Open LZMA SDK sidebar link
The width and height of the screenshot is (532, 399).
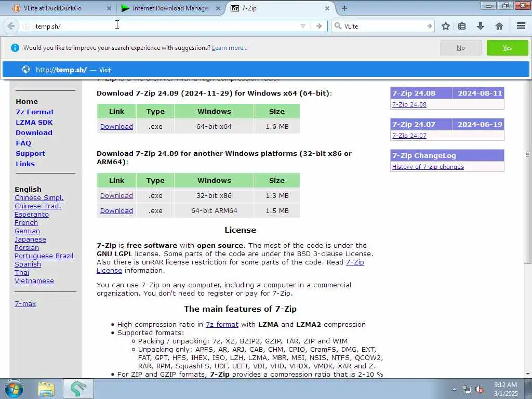click(x=34, y=122)
